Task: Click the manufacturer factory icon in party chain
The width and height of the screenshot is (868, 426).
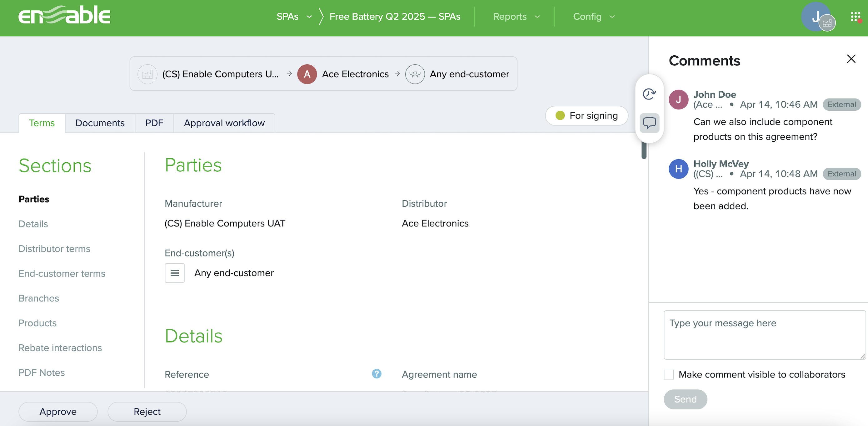Action: 147,74
